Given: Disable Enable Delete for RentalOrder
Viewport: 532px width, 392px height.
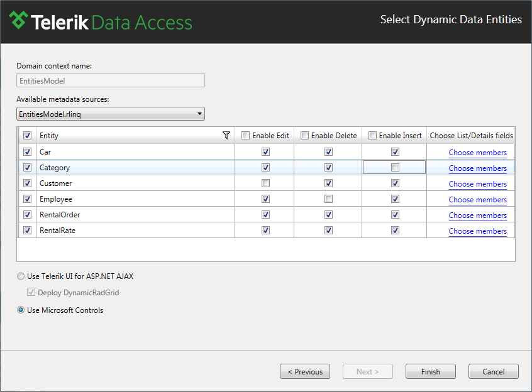Looking at the screenshot, I should (x=328, y=214).
